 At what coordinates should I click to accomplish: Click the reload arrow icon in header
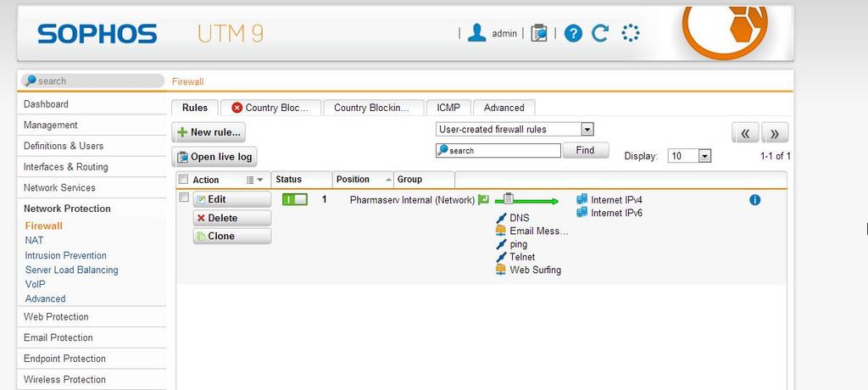tap(600, 33)
